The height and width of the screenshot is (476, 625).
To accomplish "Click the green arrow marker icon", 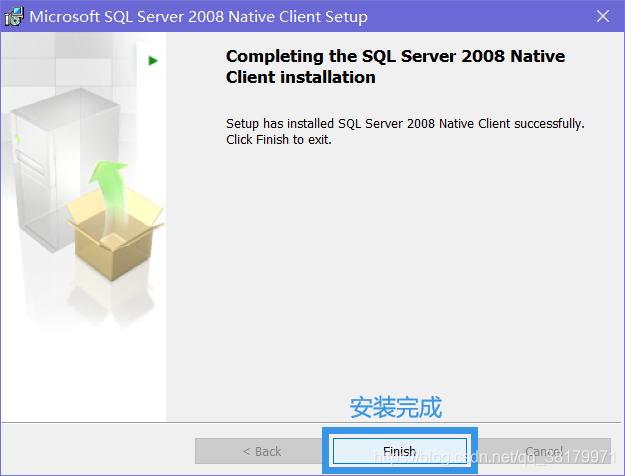I will [x=153, y=61].
